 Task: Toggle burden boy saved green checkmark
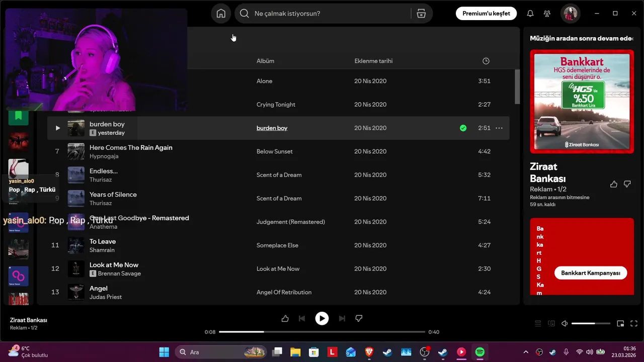tap(463, 128)
